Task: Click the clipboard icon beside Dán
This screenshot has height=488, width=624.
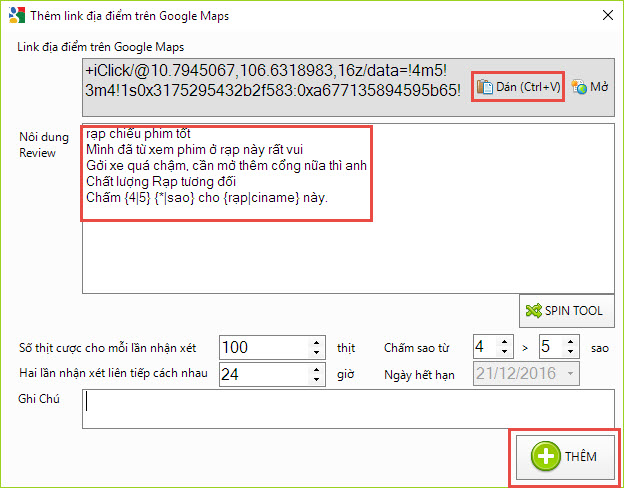Action: (485, 87)
